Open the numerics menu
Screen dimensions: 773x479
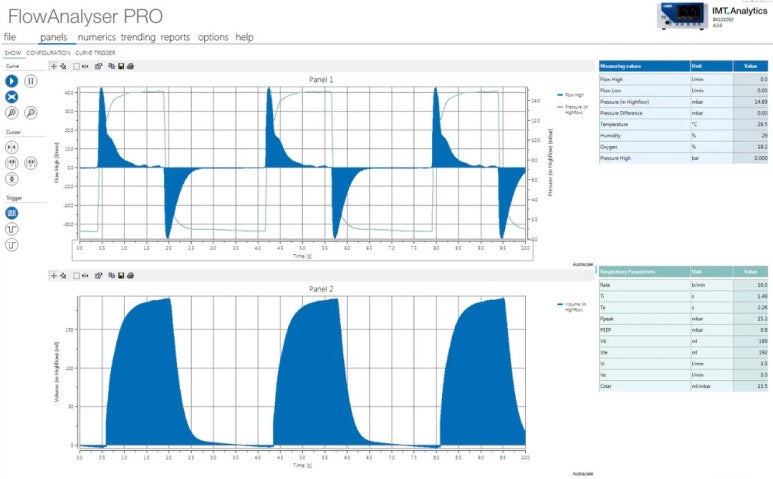click(97, 37)
